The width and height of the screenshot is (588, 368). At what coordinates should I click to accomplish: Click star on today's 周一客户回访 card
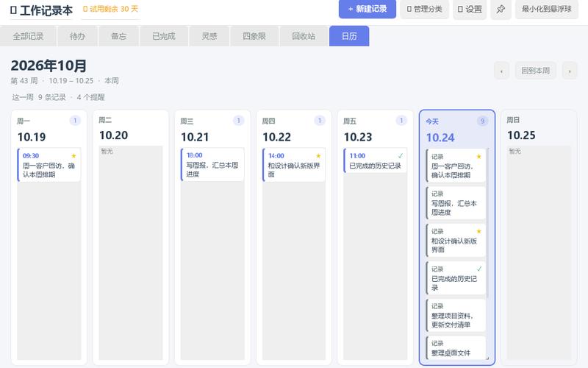click(x=479, y=157)
